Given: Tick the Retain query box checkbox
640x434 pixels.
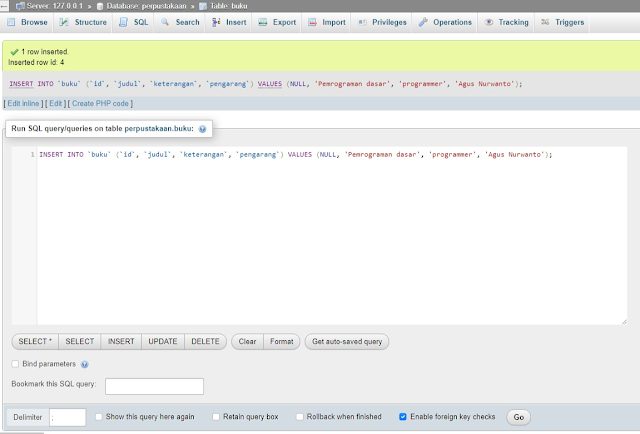Looking at the screenshot, I should point(216,417).
